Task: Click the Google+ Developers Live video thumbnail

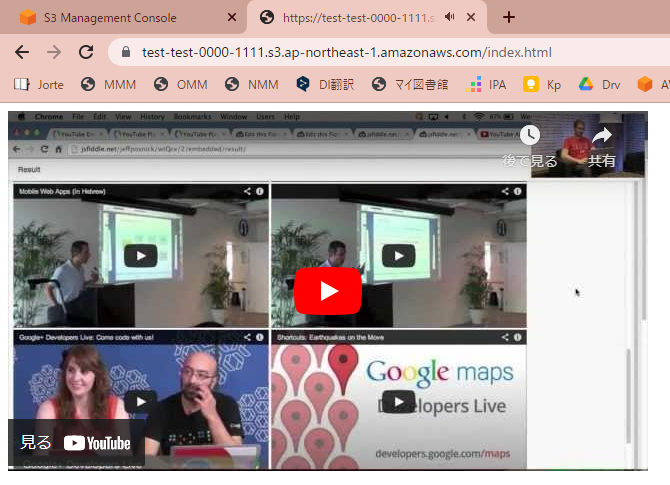Action: 141,401
